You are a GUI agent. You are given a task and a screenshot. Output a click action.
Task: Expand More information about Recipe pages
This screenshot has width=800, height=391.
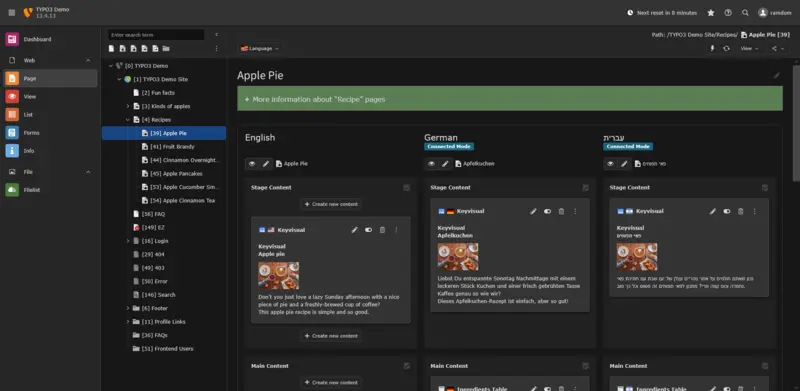(x=510, y=99)
